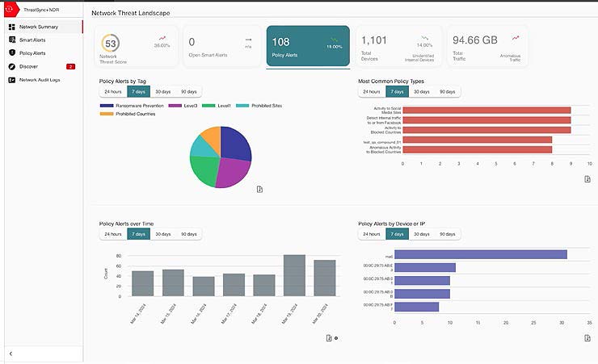Click the Discover red badge showing 2
Screen dimensions: 598x364
(x=70, y=66)
